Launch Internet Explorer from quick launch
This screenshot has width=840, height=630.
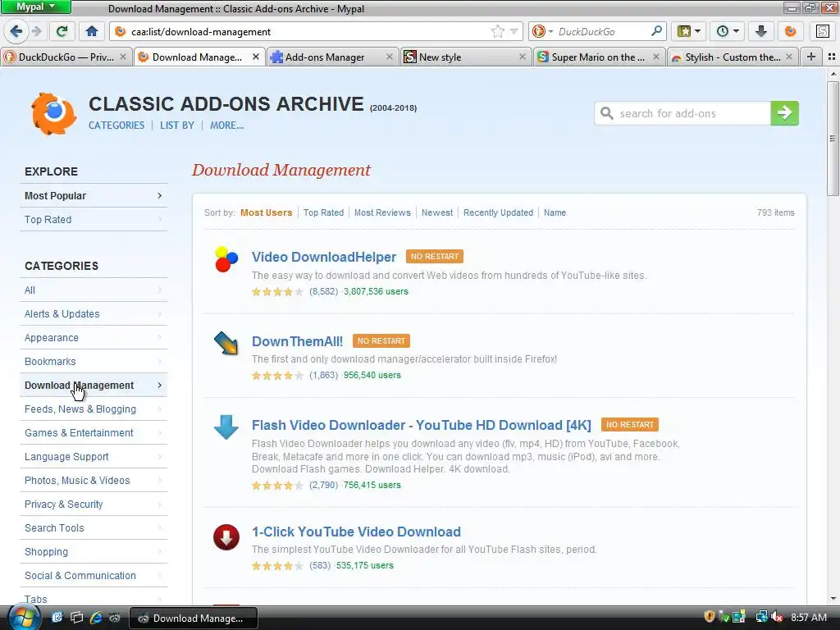coord(96,618)
